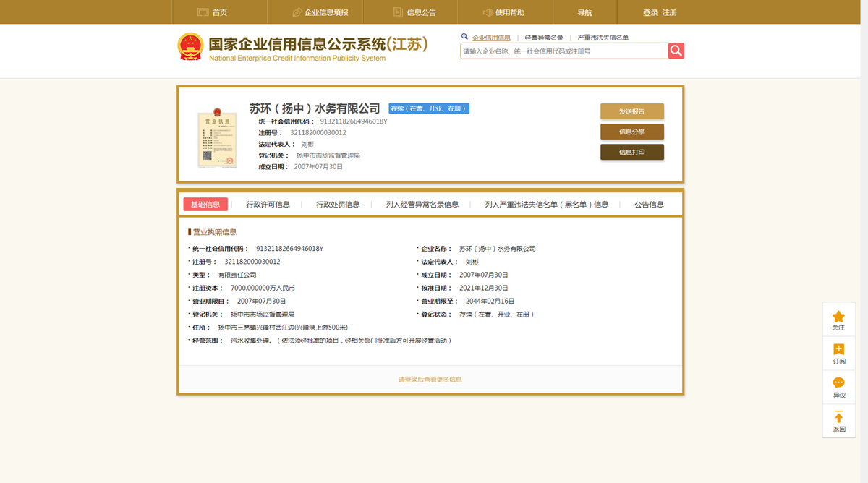This screenshot has width=868, height=483.
Task: Switch to the 基础信息 tab
Action: tap(205, 205)
